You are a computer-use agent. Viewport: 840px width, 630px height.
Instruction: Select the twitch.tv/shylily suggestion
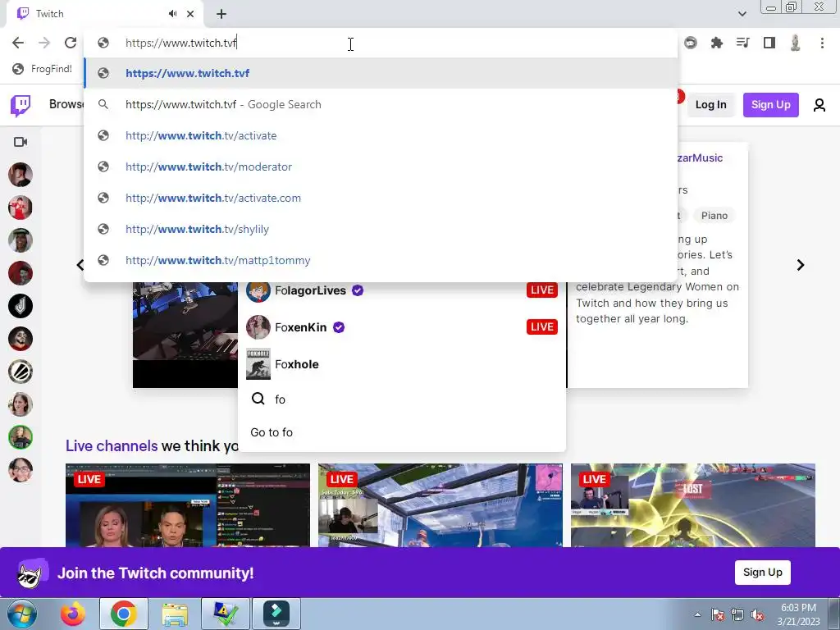[x=381, y=229]
